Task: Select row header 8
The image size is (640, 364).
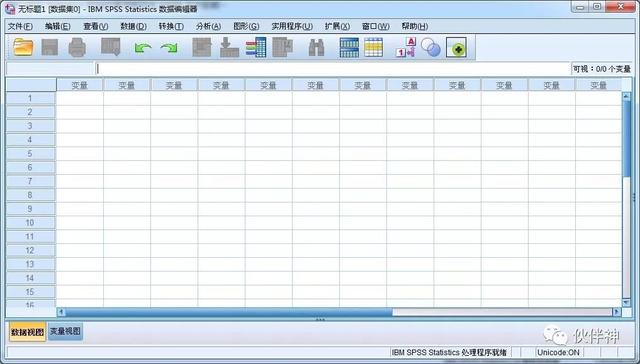Action: coord(31,195)
